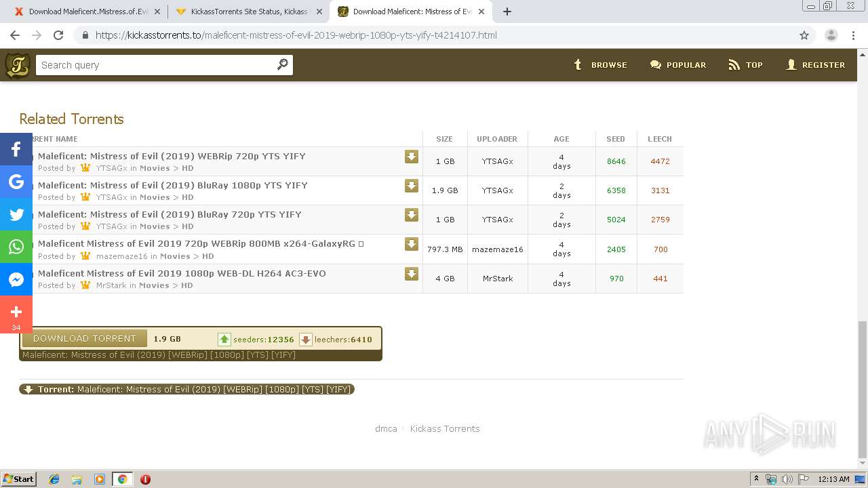Screen dimensions: 868x488
Task: Open BROWSE menu item
Action: point(600,65)
